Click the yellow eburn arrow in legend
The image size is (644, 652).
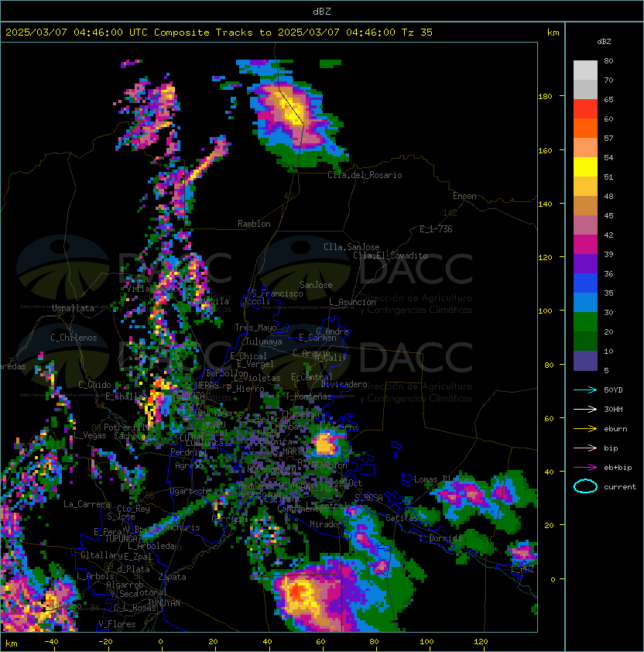point(585,429)
